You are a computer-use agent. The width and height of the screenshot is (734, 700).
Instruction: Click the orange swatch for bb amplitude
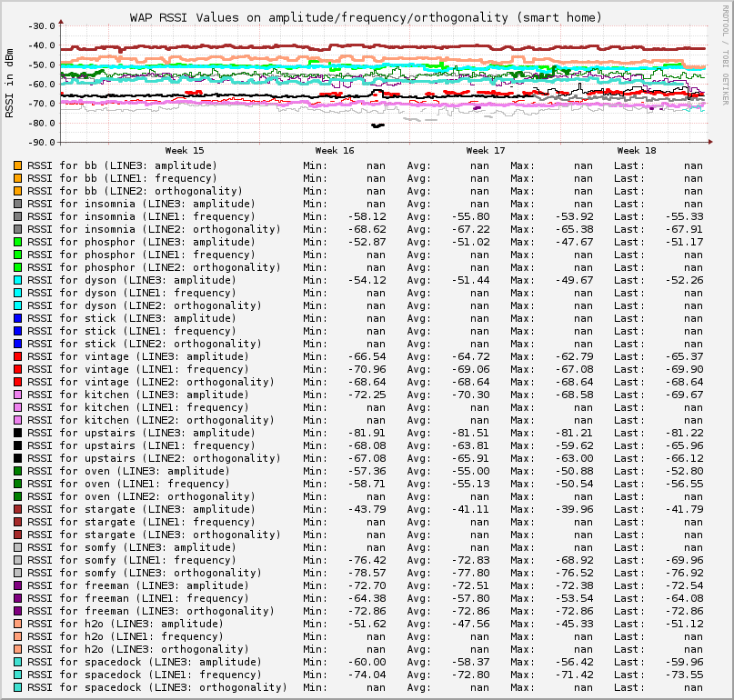(18, 165)
